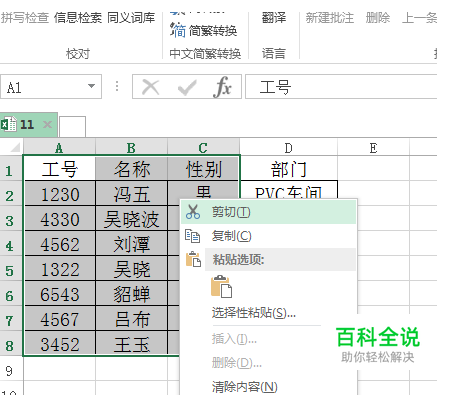Select column A header
Screen dimensions: 462x395
(59, 147)
